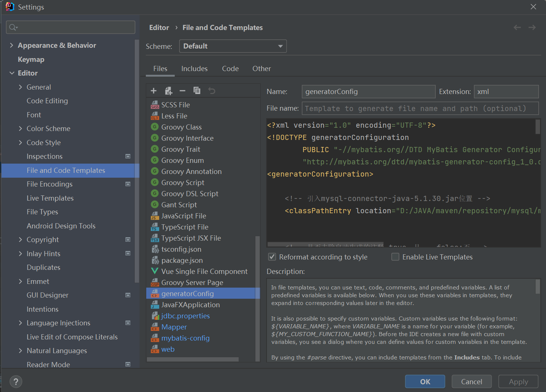Open help via the question mark icon
This screenshot has height=392, width=546.
(16, 382)
